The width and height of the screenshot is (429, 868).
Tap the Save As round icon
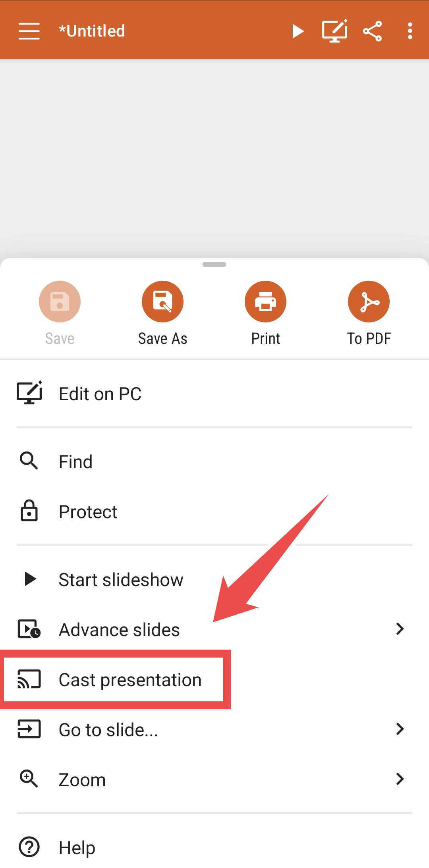tap(162, 301)
